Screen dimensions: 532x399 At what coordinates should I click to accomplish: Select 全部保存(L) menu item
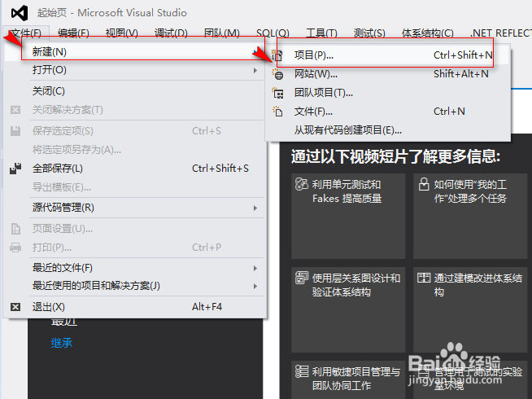tap(135, 169)
